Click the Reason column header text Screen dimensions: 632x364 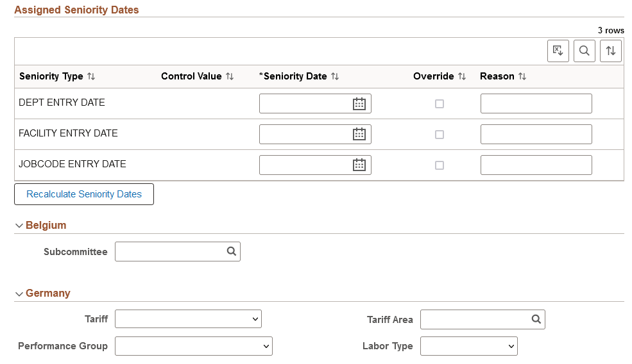[497, 76]
